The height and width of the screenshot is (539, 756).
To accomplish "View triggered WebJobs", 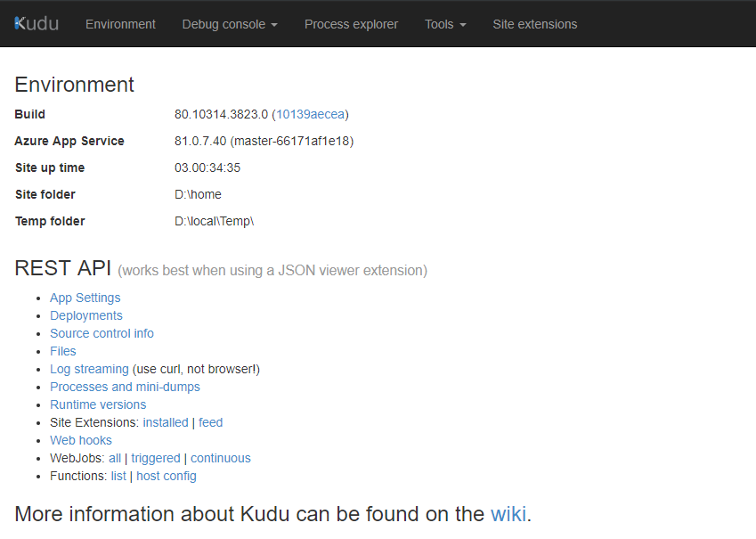I will 156,459.
